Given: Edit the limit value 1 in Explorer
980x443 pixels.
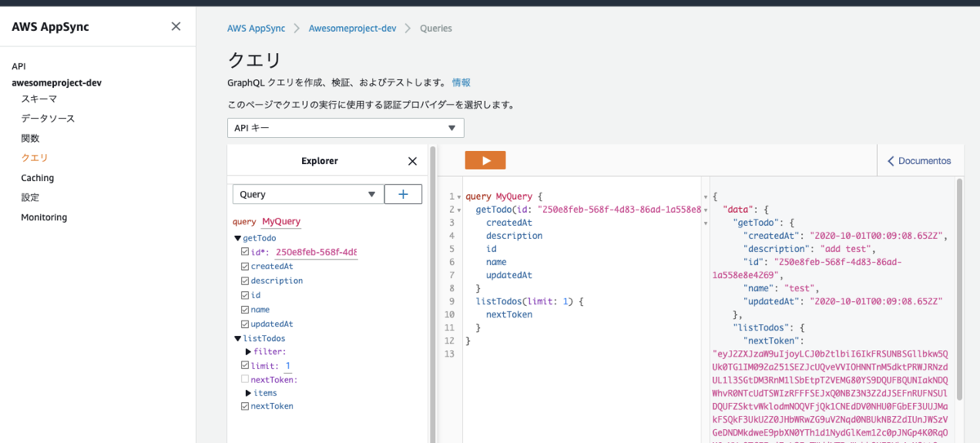Looking at the screenshot, I should 288,365.
